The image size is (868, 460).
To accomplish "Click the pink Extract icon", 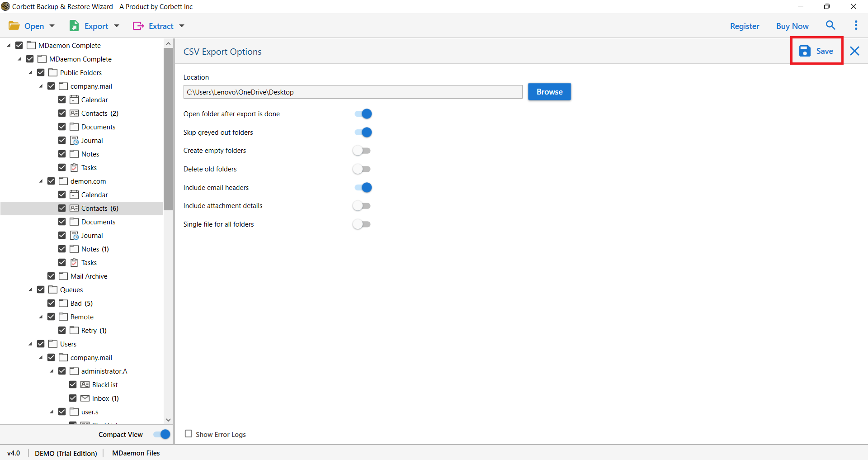I will (x=138, y=26).
